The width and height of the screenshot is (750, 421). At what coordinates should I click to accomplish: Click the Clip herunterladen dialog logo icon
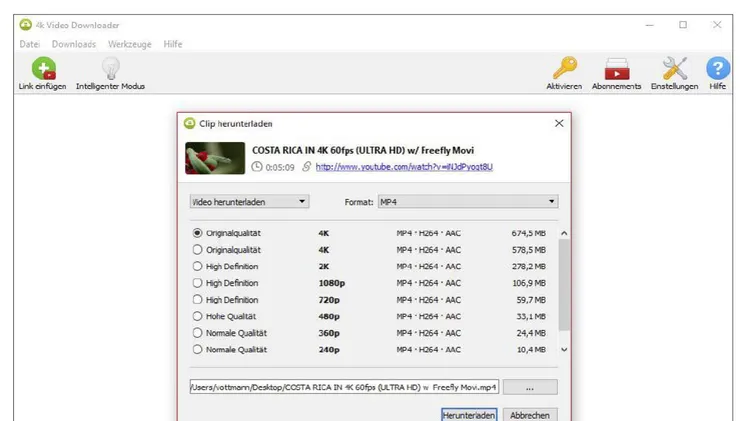pyautogui.click(x=189, y=123)
